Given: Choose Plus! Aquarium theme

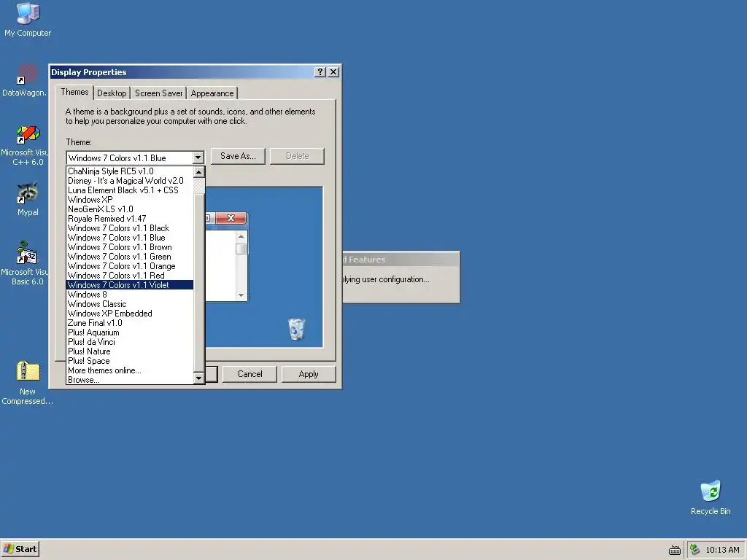Looking at the screenshot, I should [x=130, y=332].
